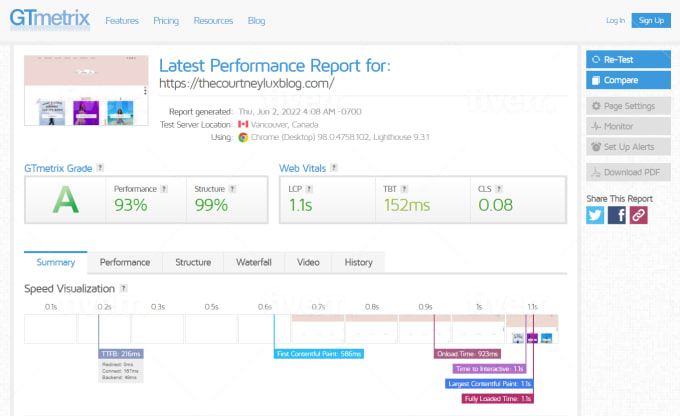Copy the report link icon
This screenshot has width=680, height=416.
(x=638, y=215)
